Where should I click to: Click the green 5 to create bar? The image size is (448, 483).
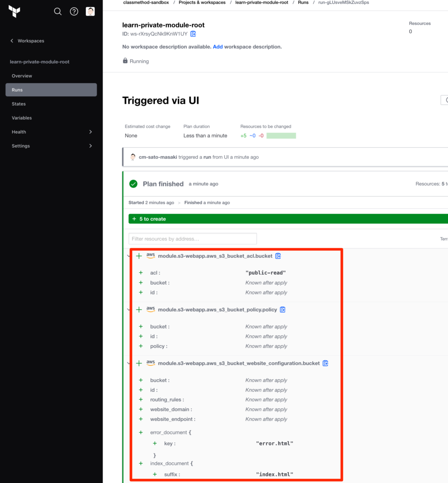pyautogui.click(x=288, y=219)
